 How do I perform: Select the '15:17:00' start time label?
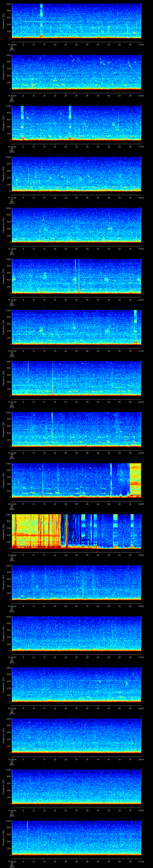pos(12,198)
